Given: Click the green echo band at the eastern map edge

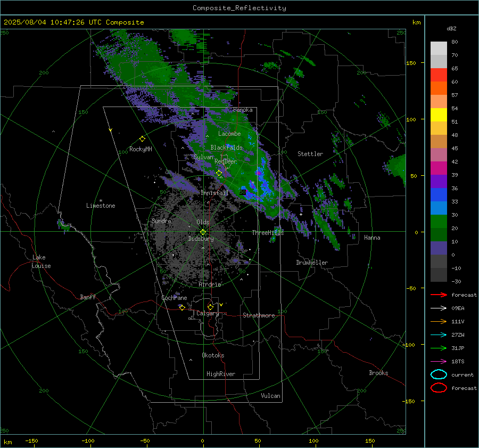Looking at the screenshot, I should 397,168.
